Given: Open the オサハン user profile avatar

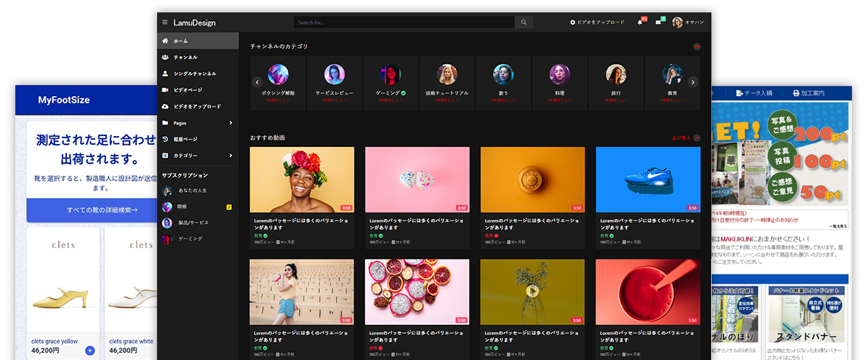Looking at the screenshot, I should point(678,23).
